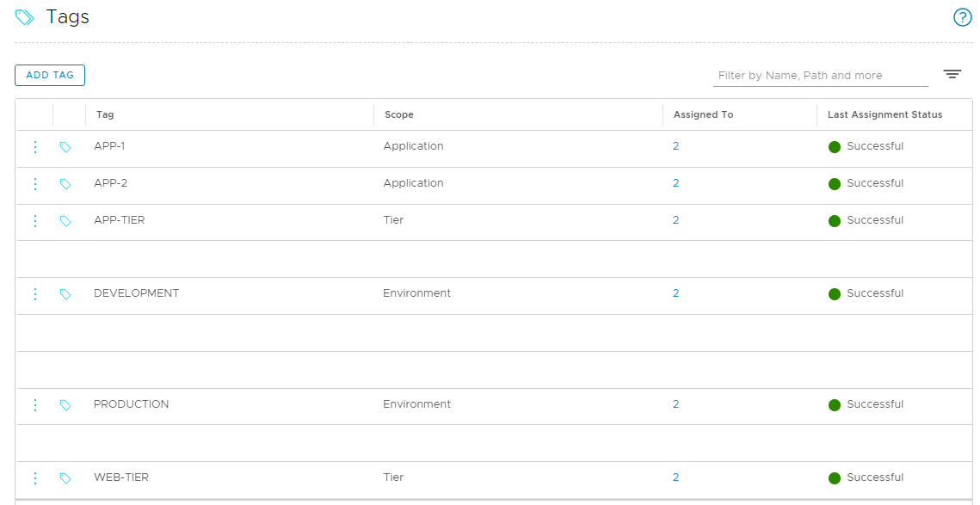Show actions menu for WEB-TIER tag
The image size is (980, 505).
tap(35, 478)
